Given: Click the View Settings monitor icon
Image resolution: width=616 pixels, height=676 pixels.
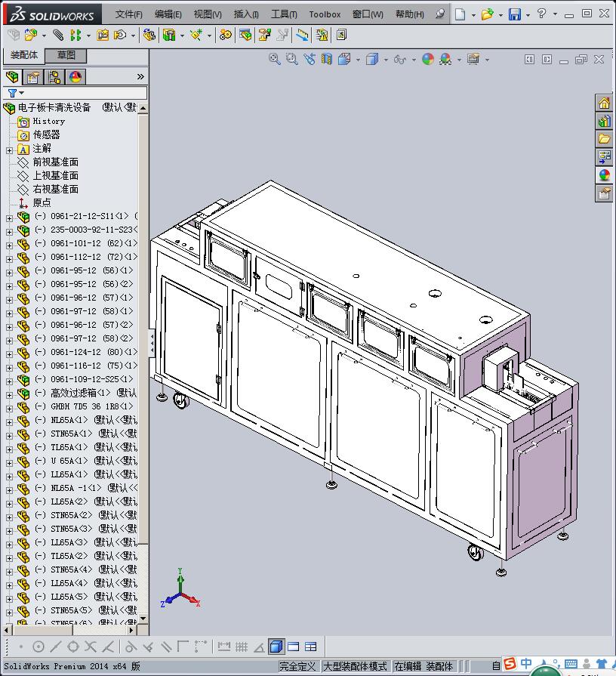Looking at the screenshot, I should (473, 59).
